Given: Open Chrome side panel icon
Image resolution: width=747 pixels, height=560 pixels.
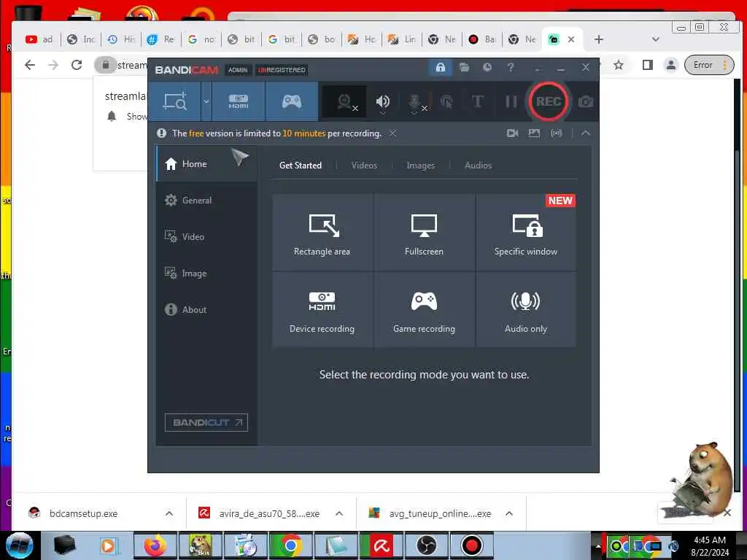Looking at the screenshot, I should point(647,65).
